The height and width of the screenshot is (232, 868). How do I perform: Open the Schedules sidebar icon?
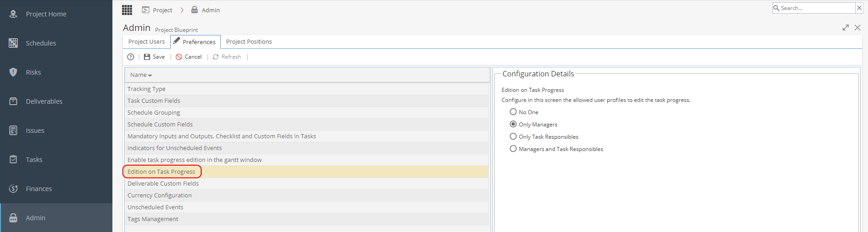click(x=13, y=43)
